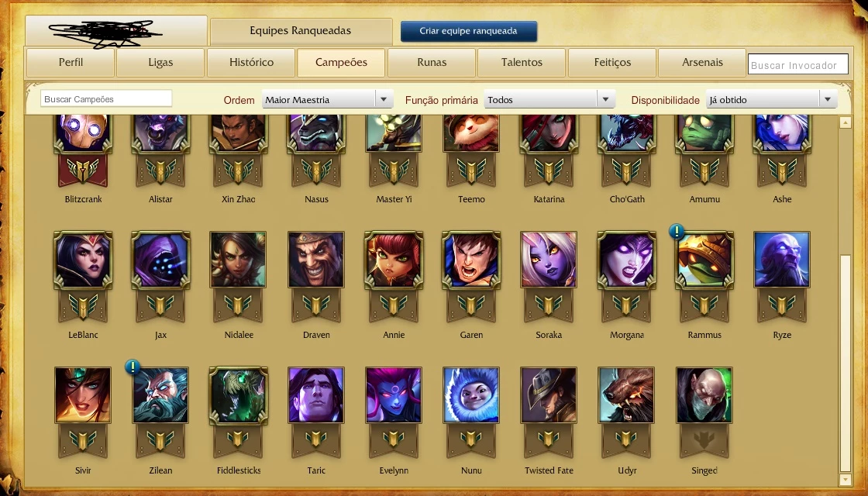The width and height of the screenshot is (868, 496).
Task: Open the Draven champion portrait
Action: click(x=316, y=260)
